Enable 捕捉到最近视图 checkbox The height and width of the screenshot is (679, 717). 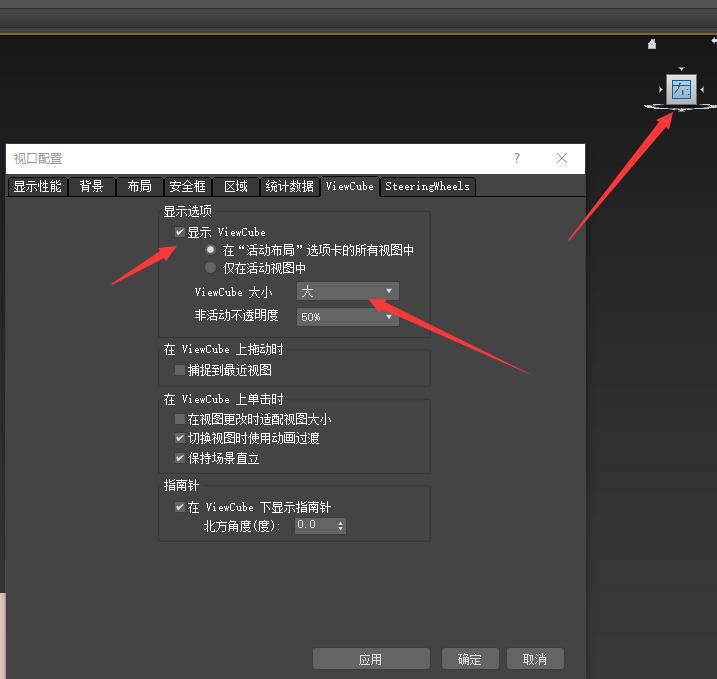click(x=180, y=370)
